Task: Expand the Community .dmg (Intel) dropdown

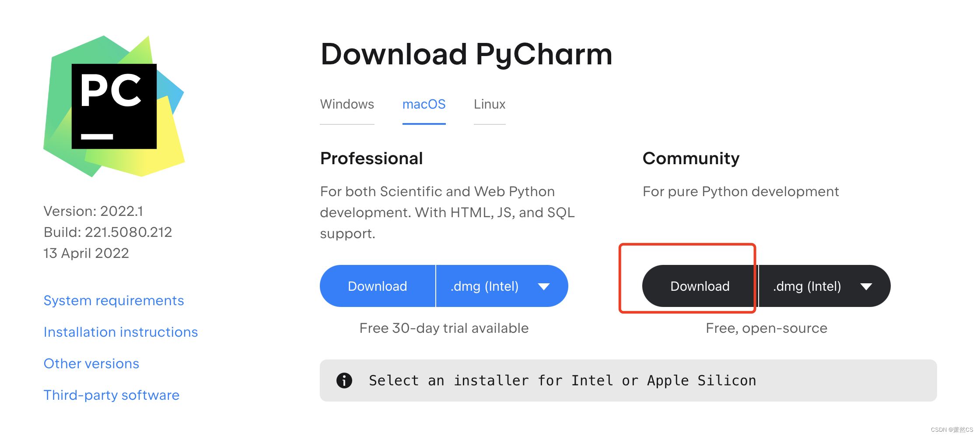Action: (x=825, y=286)
